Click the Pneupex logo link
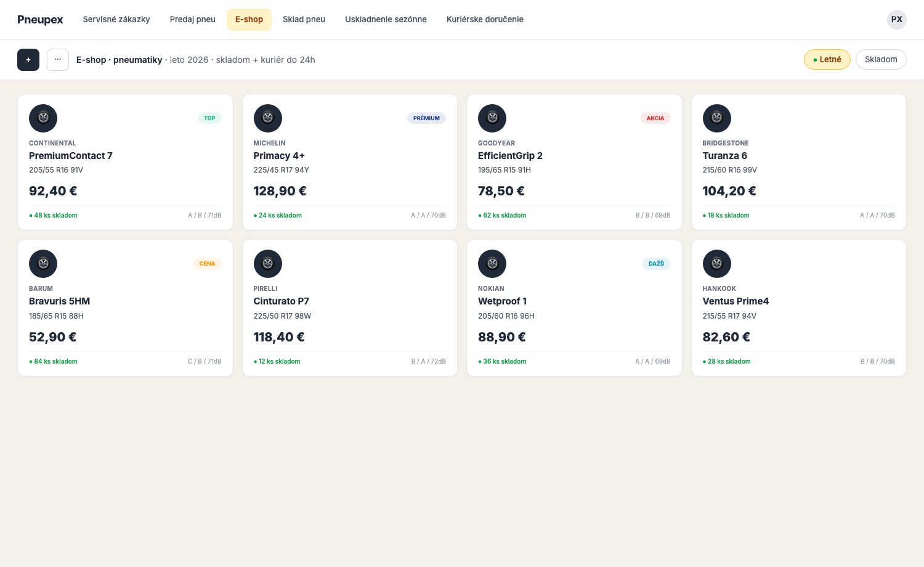Screen dimensions: 924x567 click(40, 20)
